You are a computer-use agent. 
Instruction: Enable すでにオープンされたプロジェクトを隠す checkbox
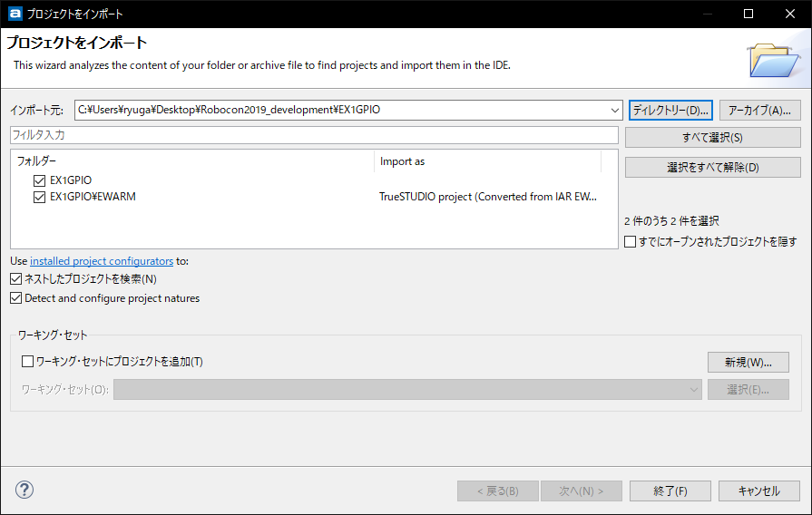(631, 242)
